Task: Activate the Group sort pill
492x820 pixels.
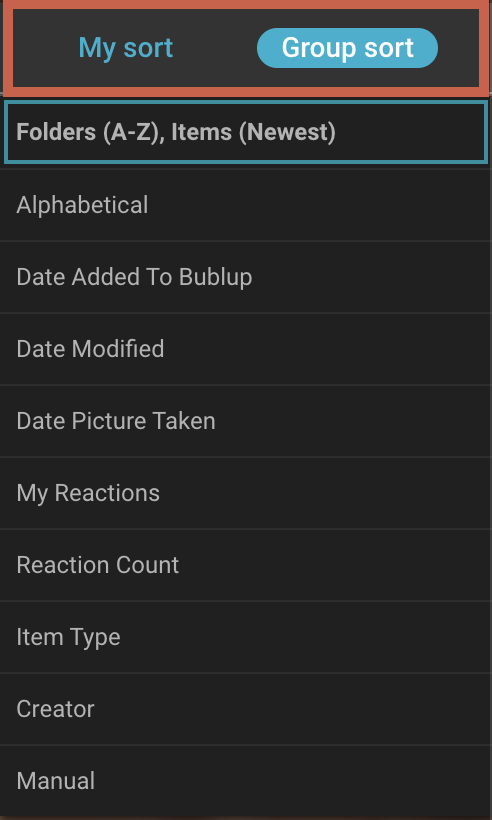Action: tap(347, 48)
